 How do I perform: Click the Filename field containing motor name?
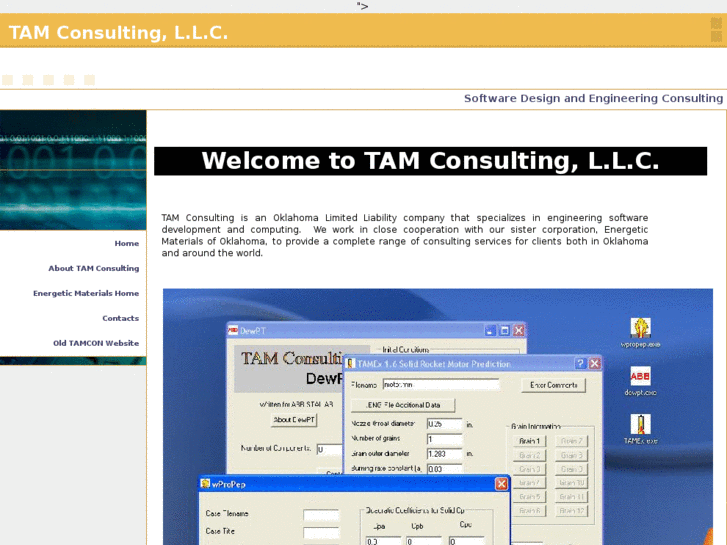coord(441,385)
